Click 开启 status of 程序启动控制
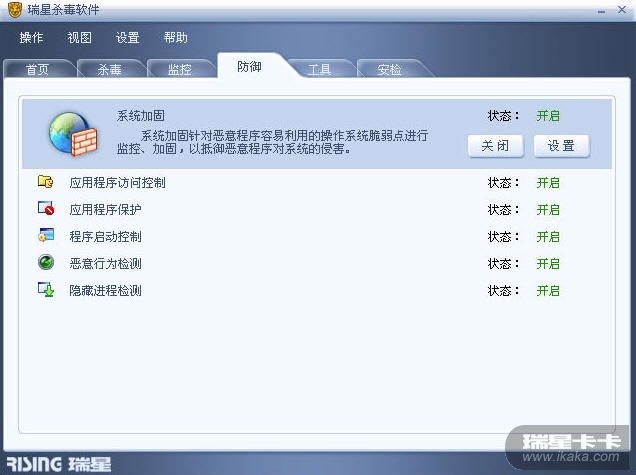 548,236
